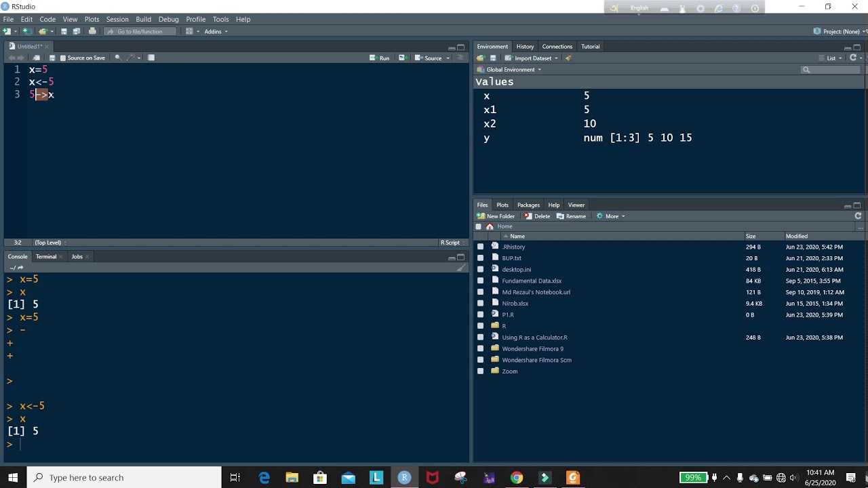Open the (Top Level) scope selector

tap(50, 243)
